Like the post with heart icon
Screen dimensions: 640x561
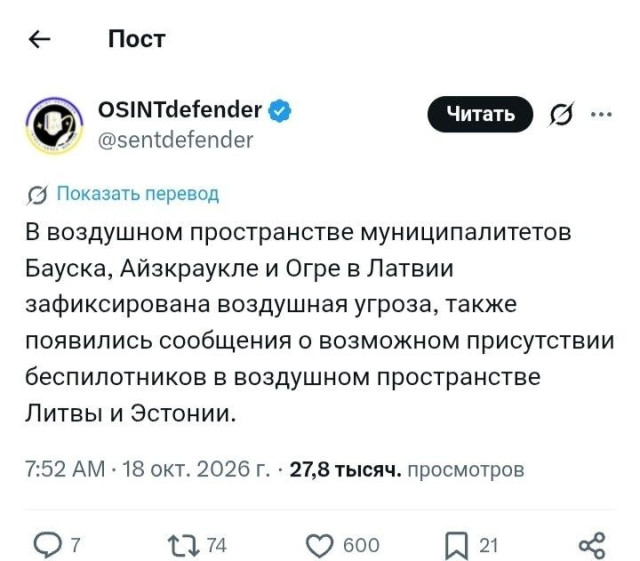click(320, 546)
